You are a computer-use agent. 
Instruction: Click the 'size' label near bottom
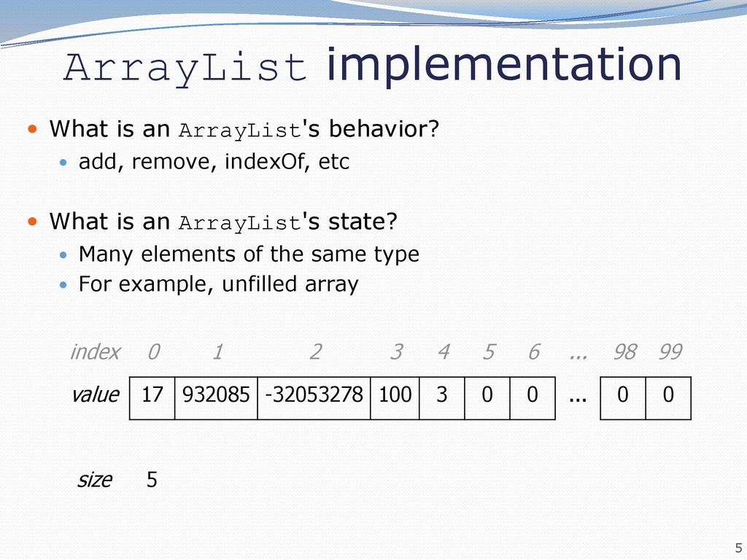[x=95, y=480]
